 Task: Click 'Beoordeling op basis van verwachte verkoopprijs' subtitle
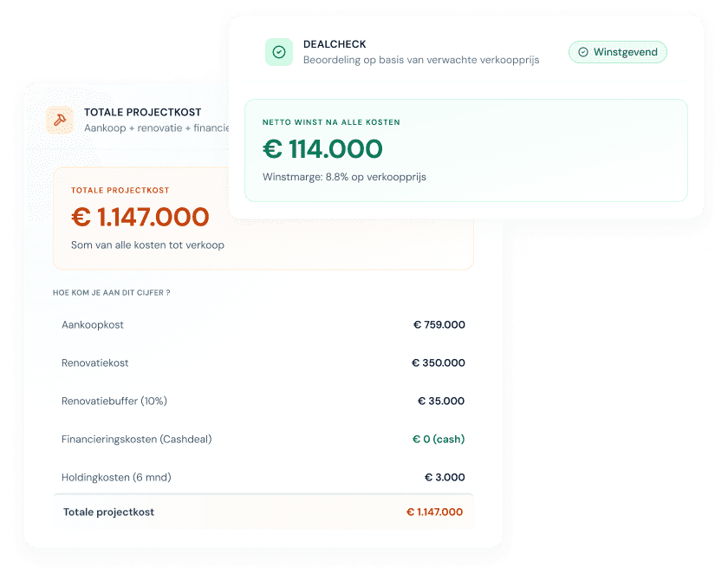coord(421,60)
